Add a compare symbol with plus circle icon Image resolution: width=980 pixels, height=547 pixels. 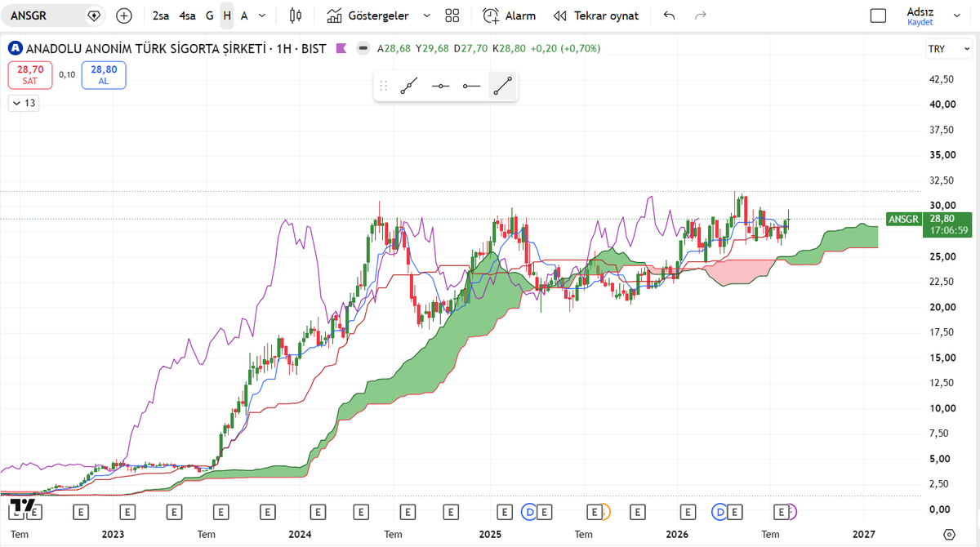click(x=124, y=16)
